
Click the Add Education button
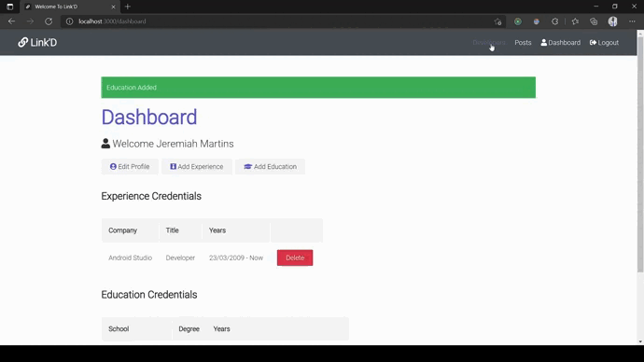click(271, 167)
